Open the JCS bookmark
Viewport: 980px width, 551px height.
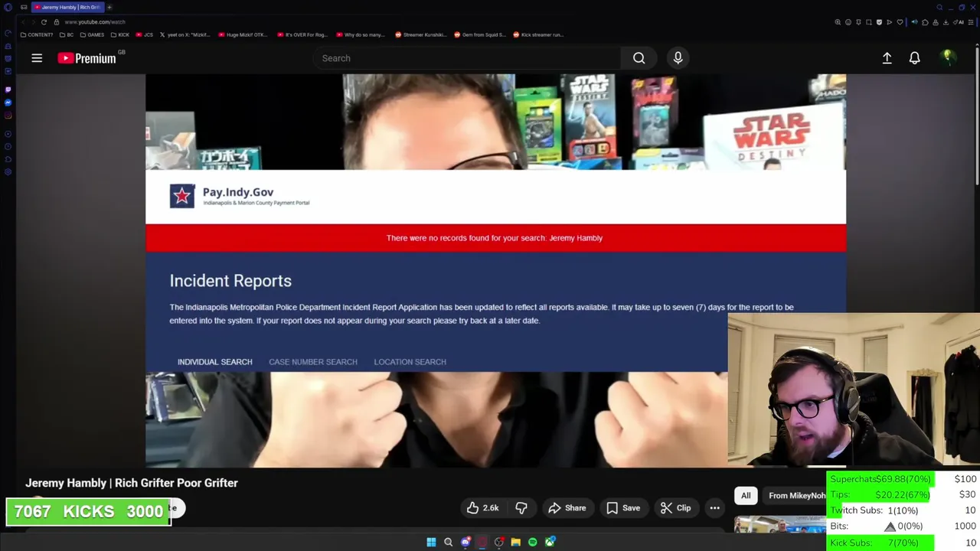pos(145,34)
